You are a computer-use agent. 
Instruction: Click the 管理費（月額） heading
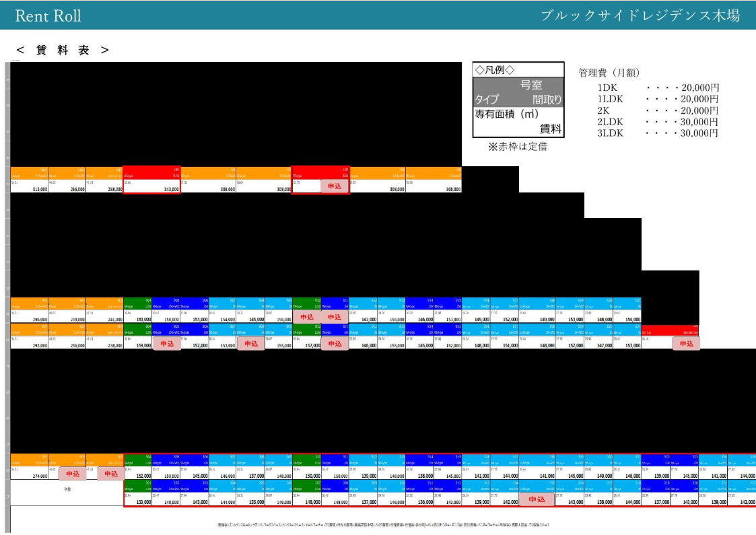point(609,72)
